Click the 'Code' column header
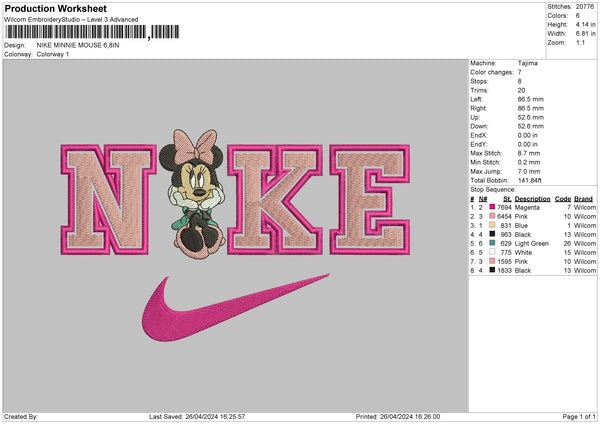Screen dimensions: 600x424 [x=563, y=199]
